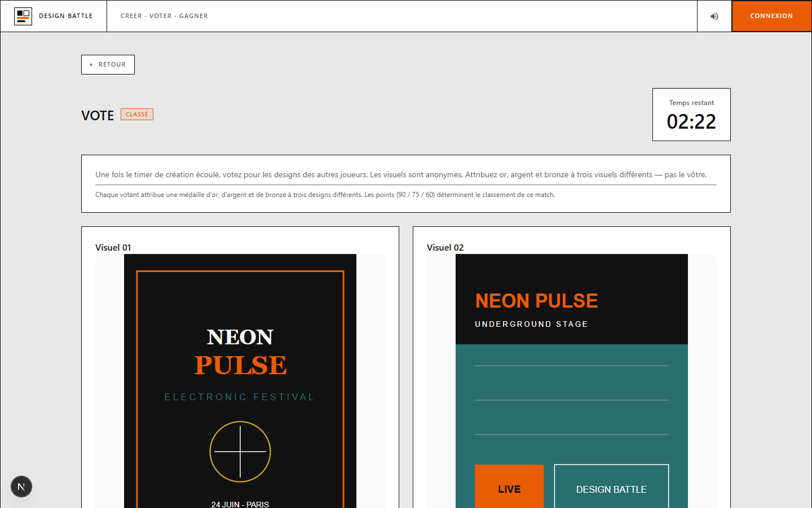Screen dimensions: 812x508
Task: Click the 'Chaque votant attribue' points explanation
Action: [x=325, y=195]
